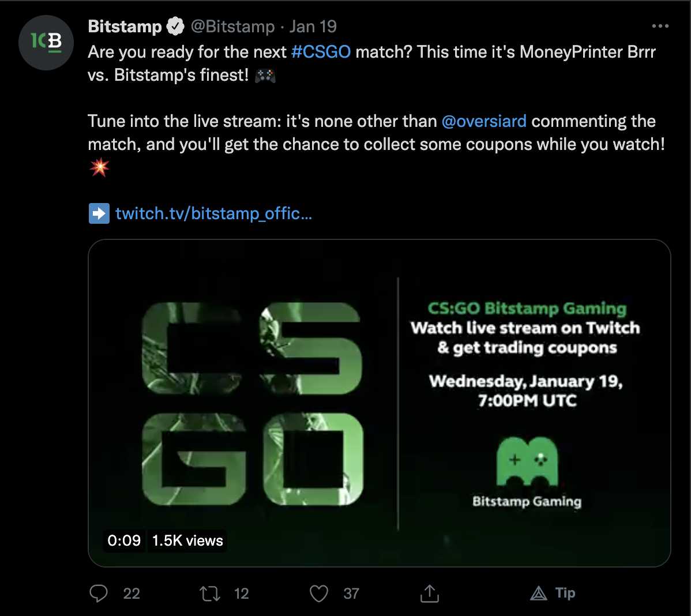Viewport: 691px width, 616px height.
Task: Click the Bitstamp Gaming controller logo in video
Action: pyautogui.click(x=527, y=462)
